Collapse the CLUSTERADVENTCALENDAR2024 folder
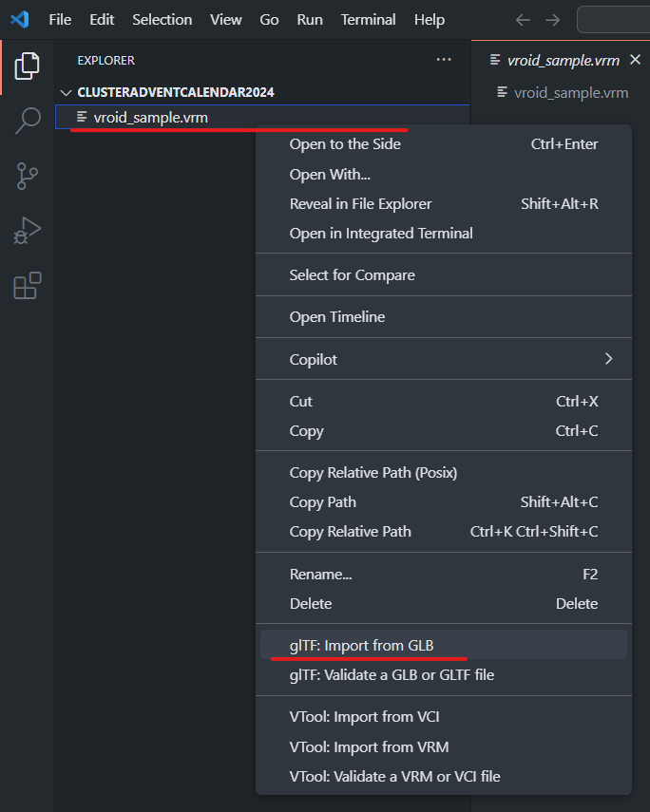Viewport: 650px width, 812px height. [x=66, y=92]
